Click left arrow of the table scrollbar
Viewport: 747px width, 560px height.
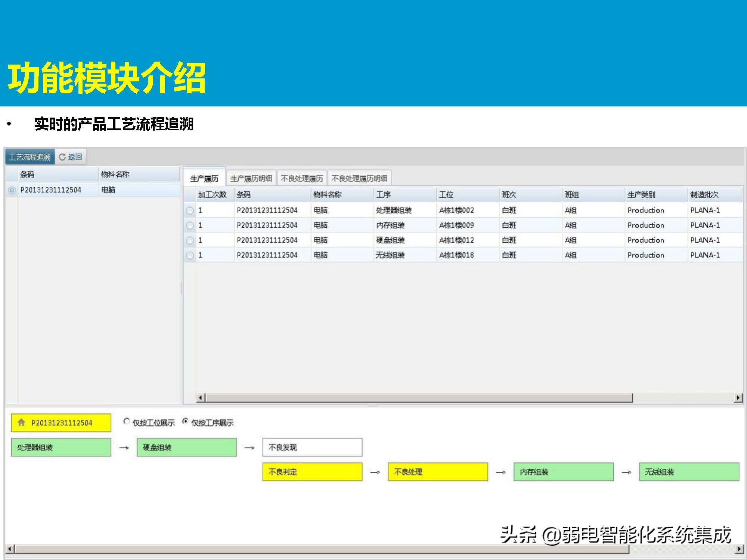201,398
